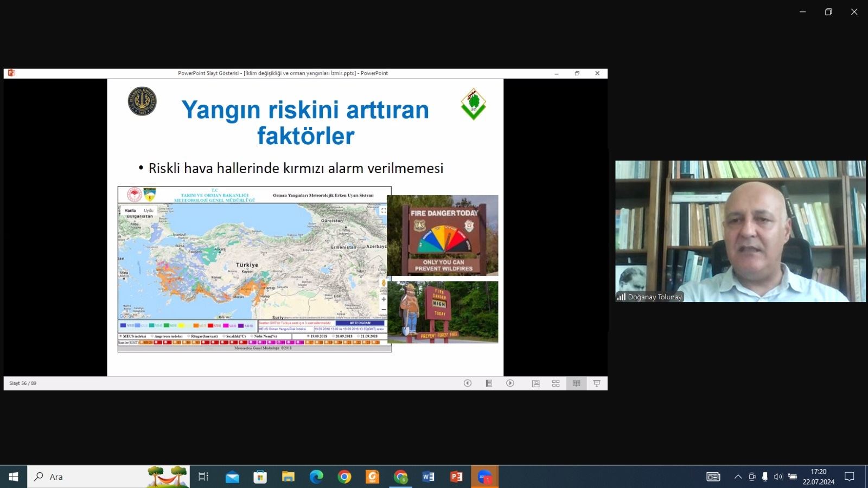The image size is (868, 488).
Task: Select the 'Uydu' satellite map tab
Action: pyautogui.click(x=148, y=210)
